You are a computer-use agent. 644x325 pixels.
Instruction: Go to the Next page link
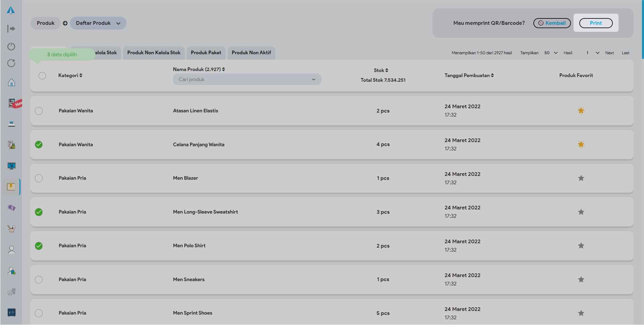(x=609, y=53)
